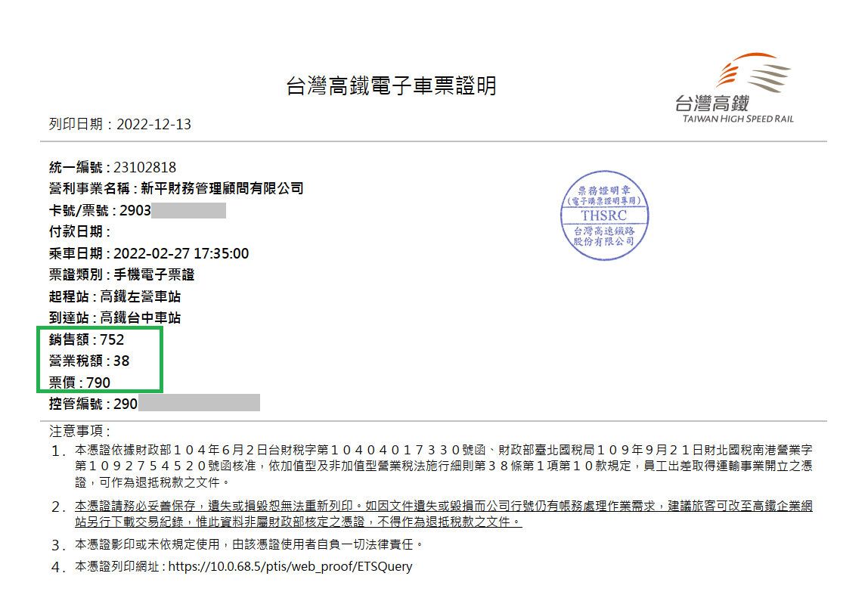This screenshot has height=598, width=868.
Task: Open the ETSQuery web_proof URL
Action: click(290, 566)
